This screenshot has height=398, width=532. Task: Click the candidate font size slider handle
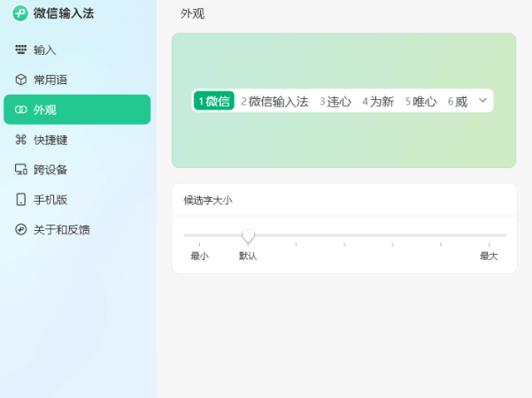pyautogui.click(x=248, y=236)
